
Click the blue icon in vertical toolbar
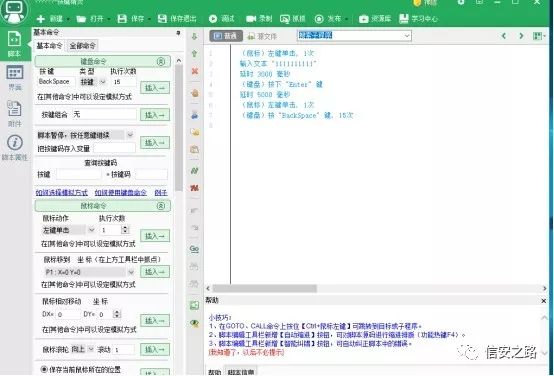tap(194, 115)
